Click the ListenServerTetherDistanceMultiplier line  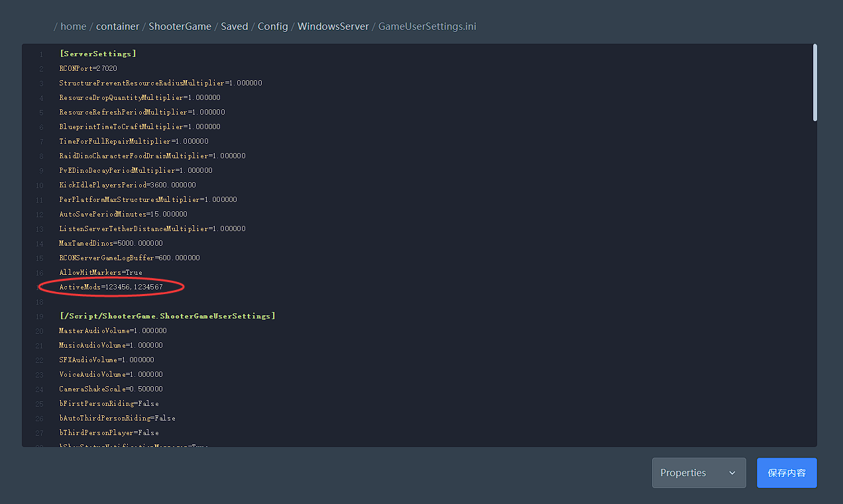click(x=152, y=228)
